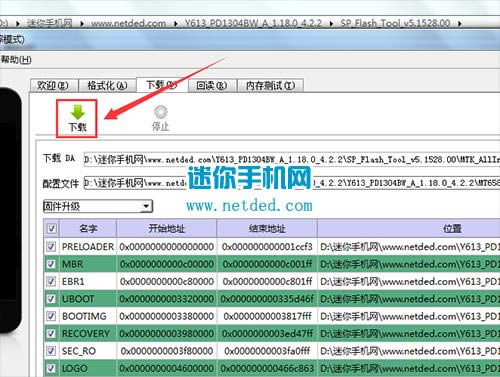Viewport: 500px width, 377px height.
Task: Toggle the EBR1 partition checkbox
Action: (x=51, y=281)
